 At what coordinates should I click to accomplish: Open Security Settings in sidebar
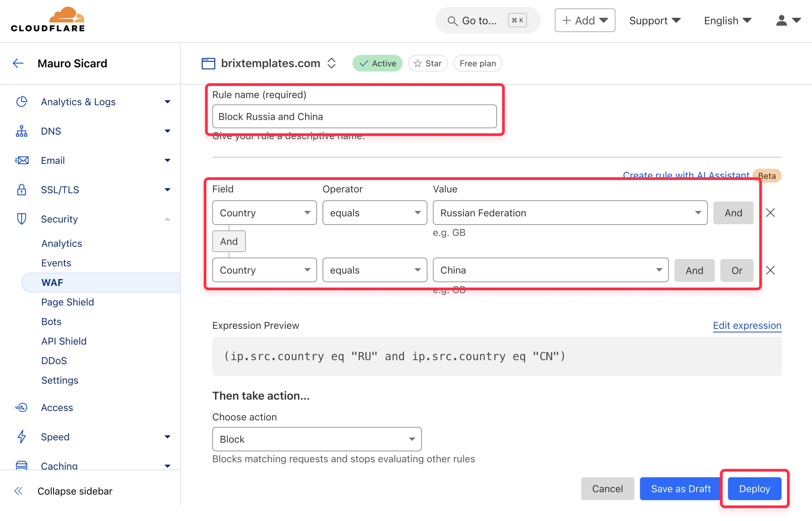click(x=60, y=380)
